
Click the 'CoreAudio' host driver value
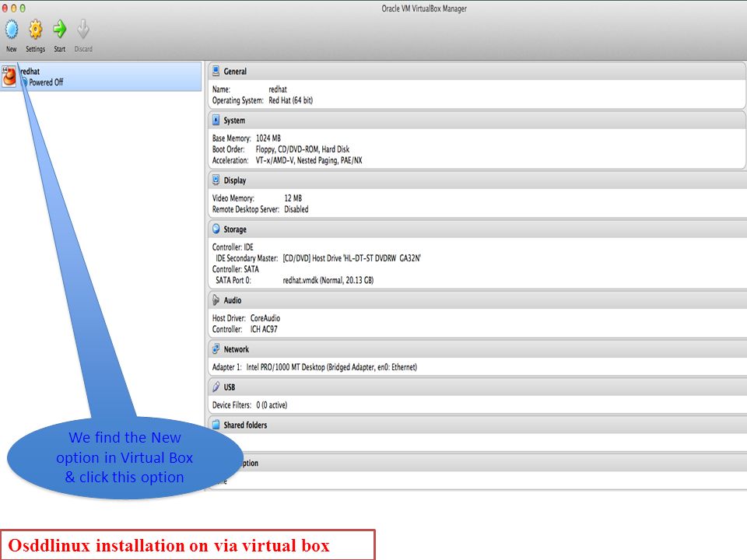(x=265, y=318)
